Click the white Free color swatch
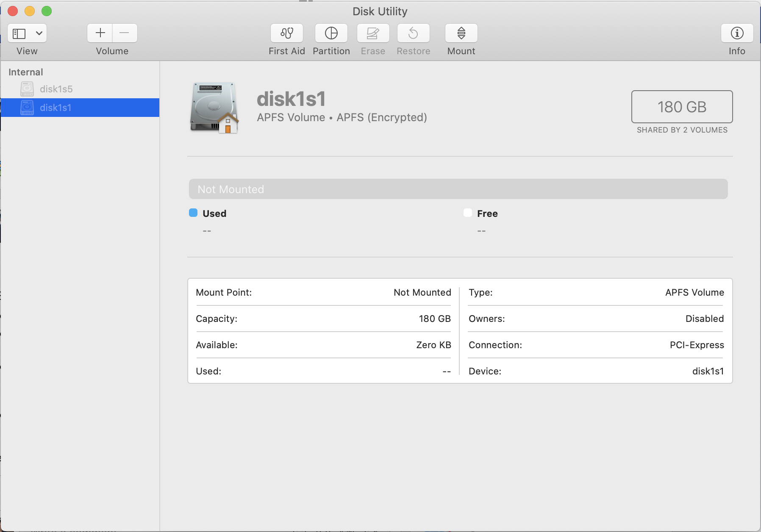Screen dimensions: 761x532 (x=468, y=213)
